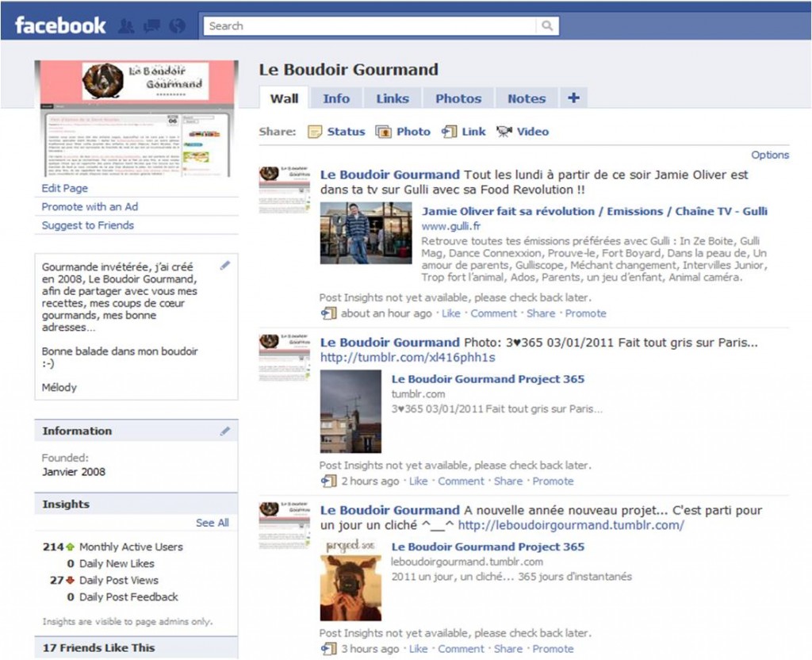Promote the post from 2 hours ago
Viewport: 812px width, 660px height.
553,482
